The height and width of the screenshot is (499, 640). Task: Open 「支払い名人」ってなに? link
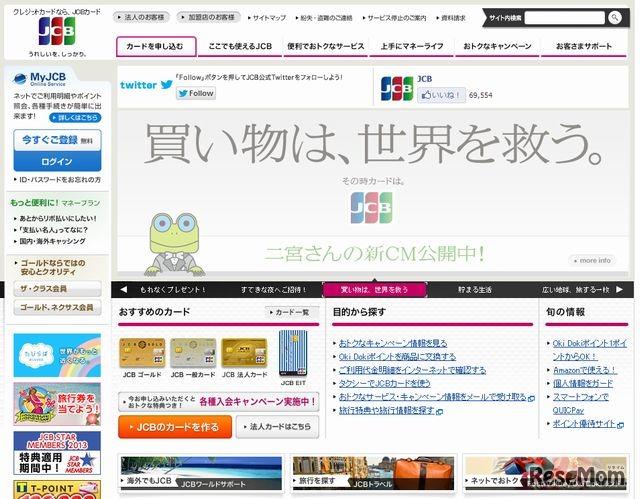[x=51, y=230]
